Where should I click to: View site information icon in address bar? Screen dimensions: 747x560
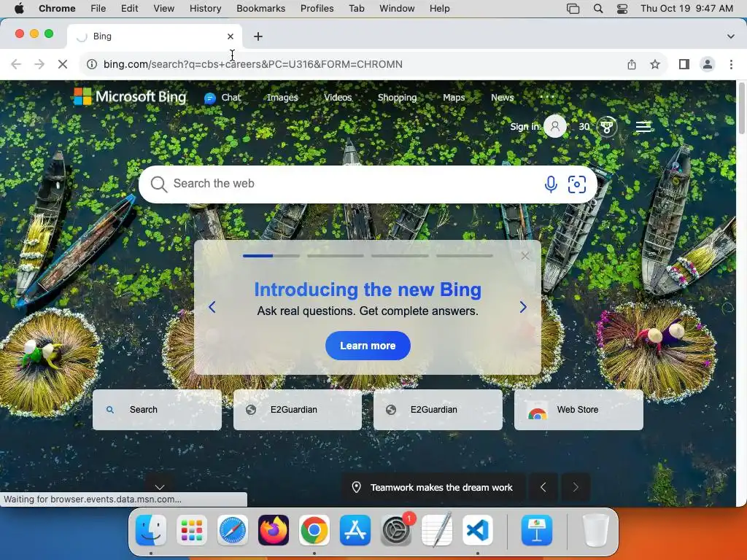pyautogui.click(x=92, y=64)
